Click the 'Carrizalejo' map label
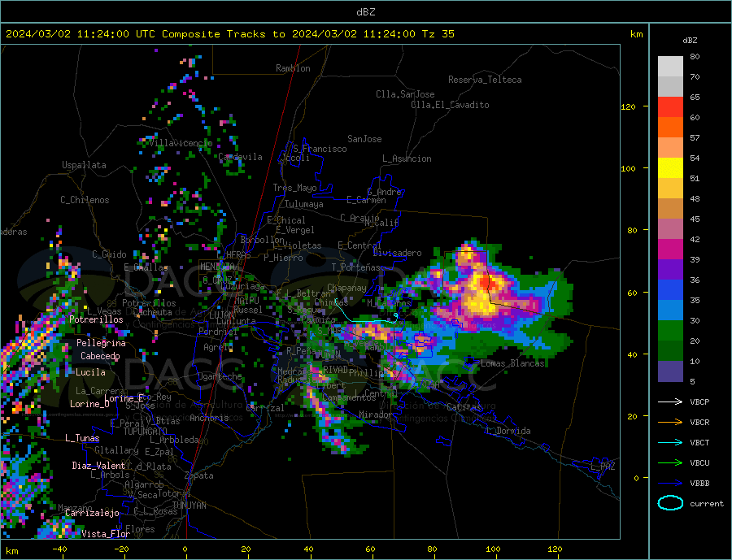 (x=92, y=513)
